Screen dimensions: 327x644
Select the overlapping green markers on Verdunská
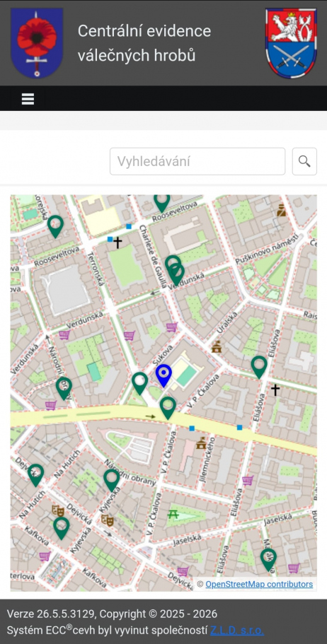(175, 271)
